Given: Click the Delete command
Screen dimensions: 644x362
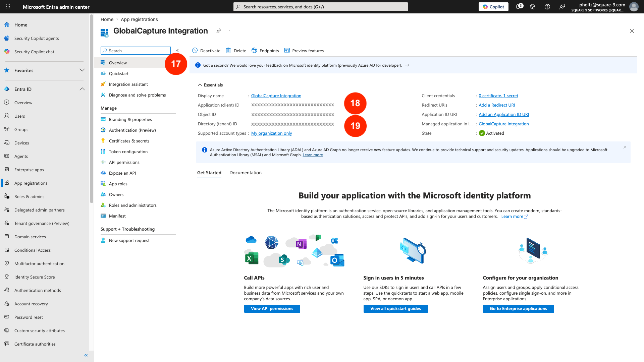Looking at the screenshot, I should click(x=236, y=51).
